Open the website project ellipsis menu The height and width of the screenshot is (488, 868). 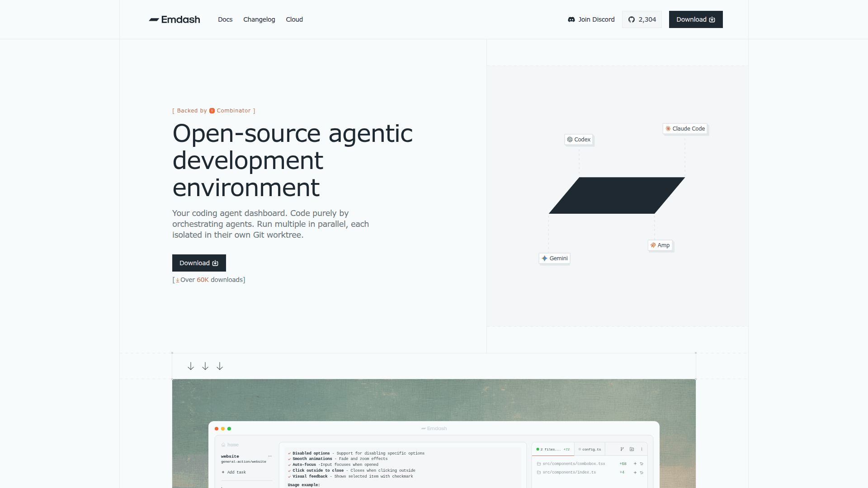pos(270,456)
